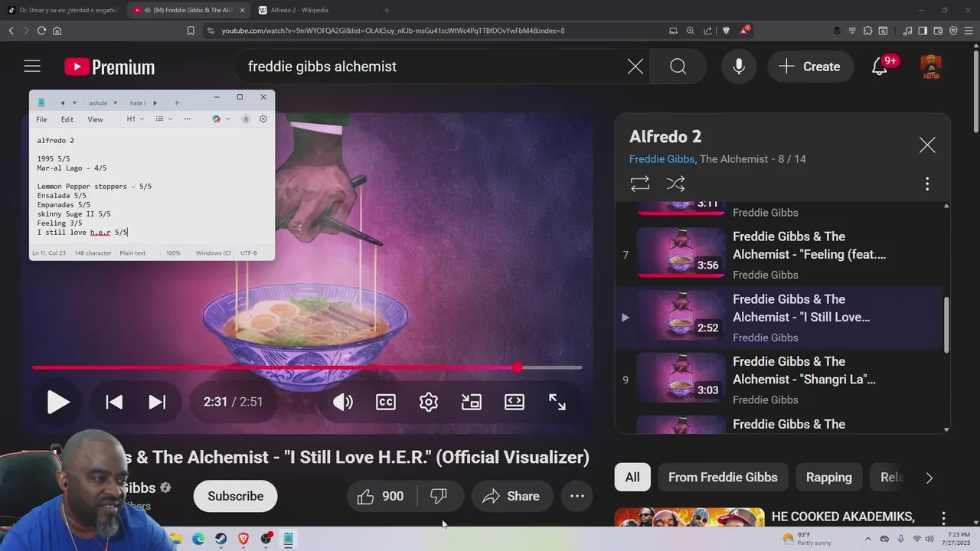
Task: Select the 'Rapping' filter chip
Action: tap(828, 478)
